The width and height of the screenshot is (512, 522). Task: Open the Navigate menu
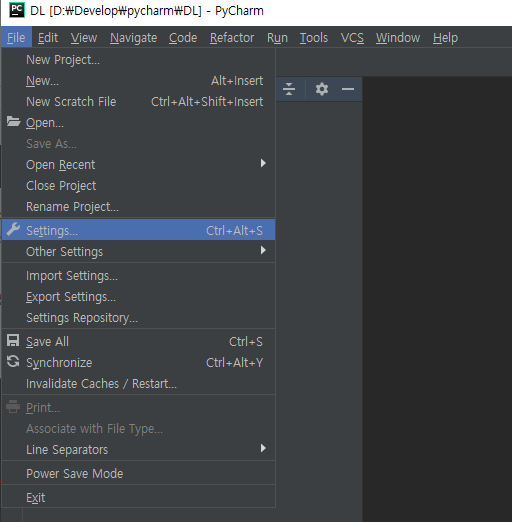133,38
